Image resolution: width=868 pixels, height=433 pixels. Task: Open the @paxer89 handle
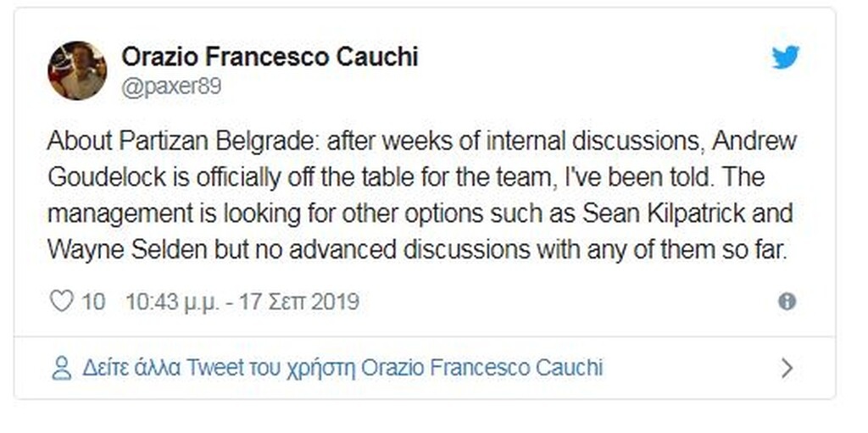click(171, 87)
